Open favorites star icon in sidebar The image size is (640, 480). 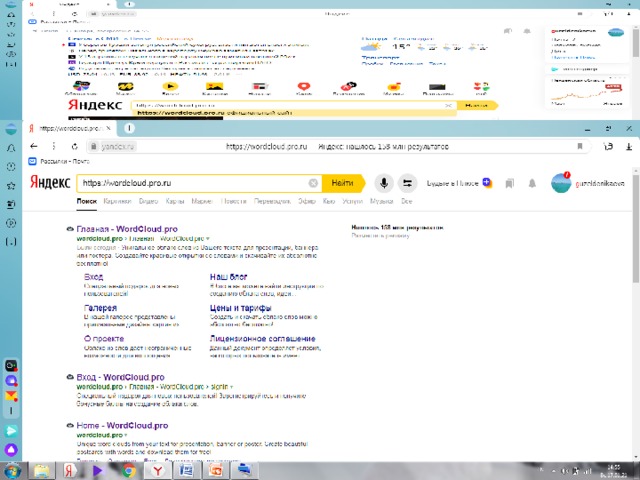tap(11, 186)
